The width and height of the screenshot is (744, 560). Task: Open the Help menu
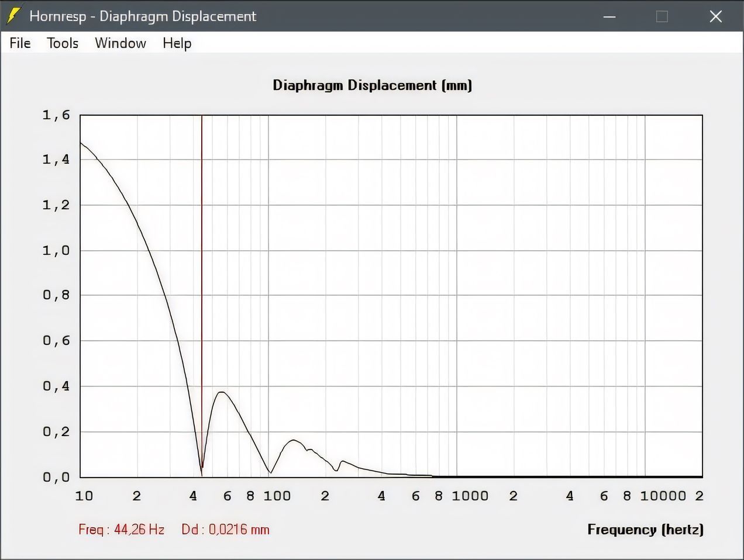pyautogui.click(x=177, y=43)
